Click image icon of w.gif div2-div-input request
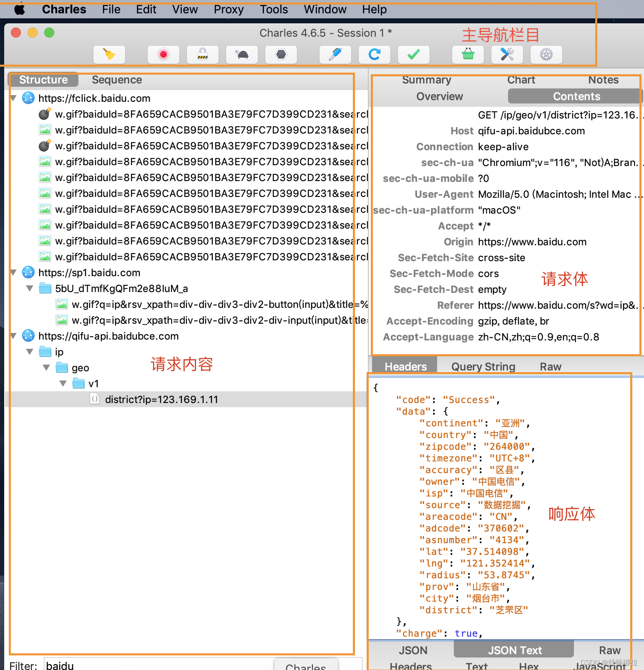The height and width of the screenshot is (670, 644). [62, 320]
